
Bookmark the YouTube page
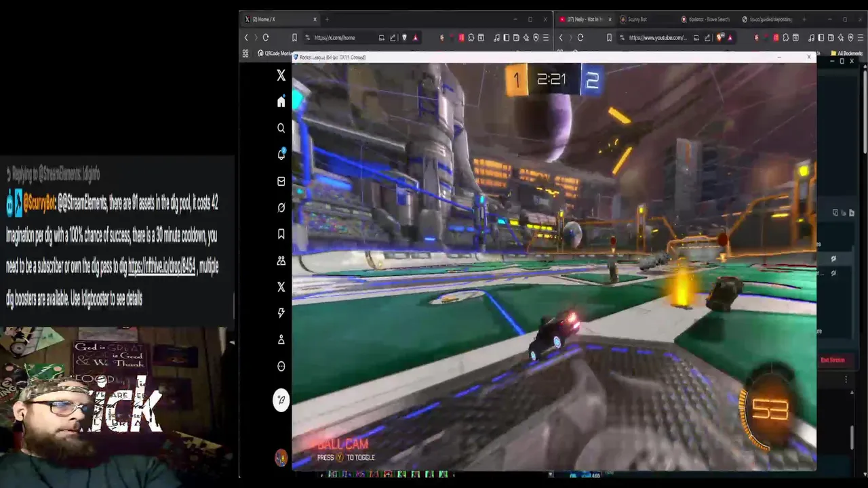(609, 37)
